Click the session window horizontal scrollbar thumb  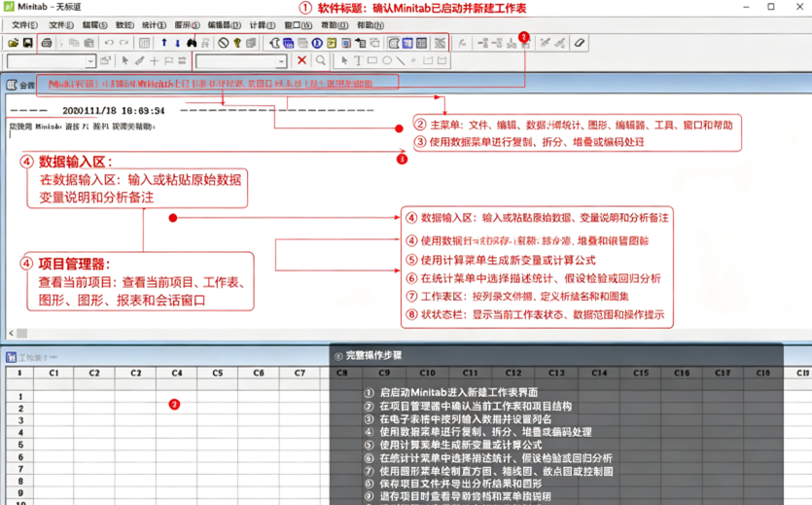click(21, 334)
